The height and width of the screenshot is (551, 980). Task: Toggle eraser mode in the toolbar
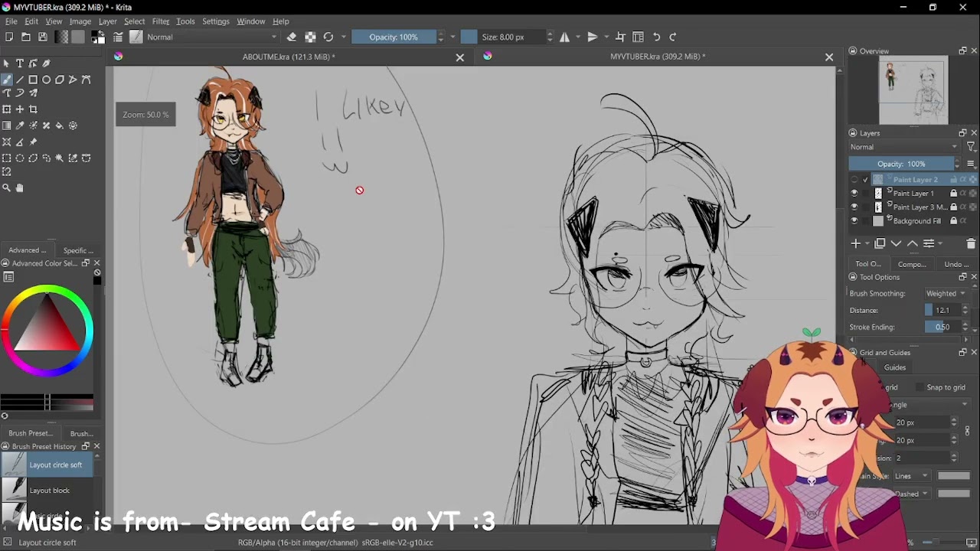point(292,37)
